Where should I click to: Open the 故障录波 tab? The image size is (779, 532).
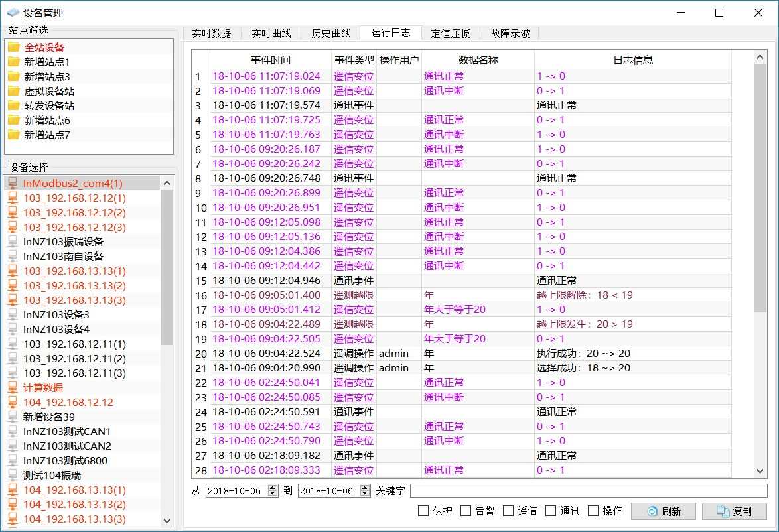[510, 33]
